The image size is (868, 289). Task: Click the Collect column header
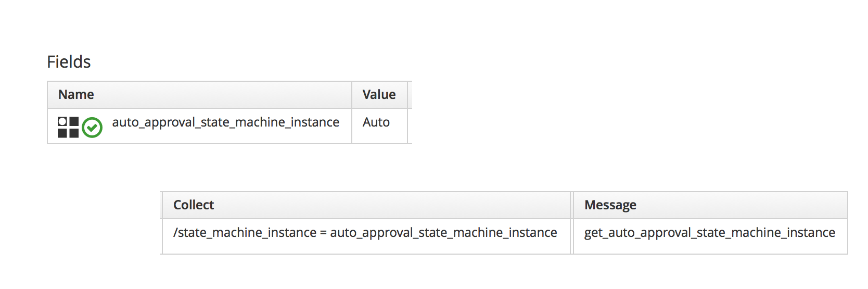coord(193,205)
